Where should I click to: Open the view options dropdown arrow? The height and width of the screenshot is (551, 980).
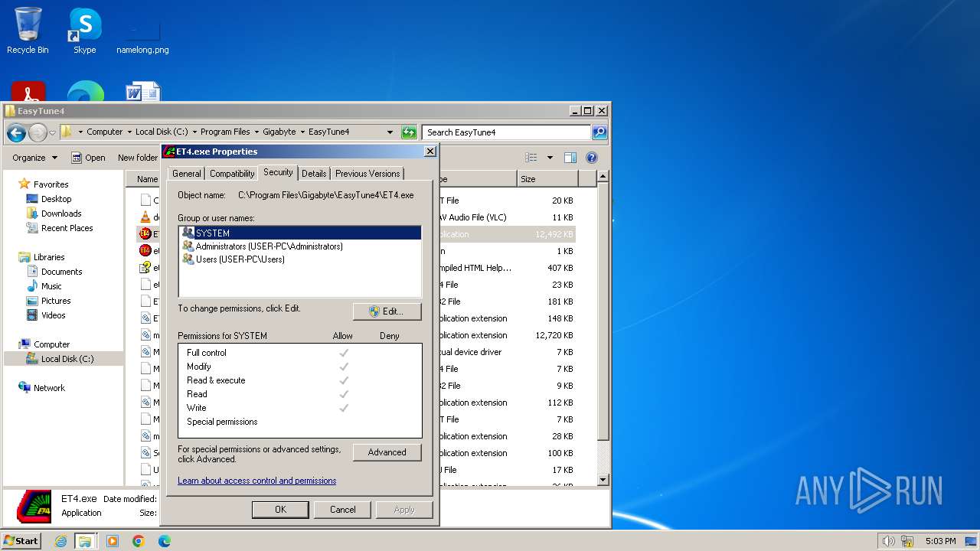550,158
